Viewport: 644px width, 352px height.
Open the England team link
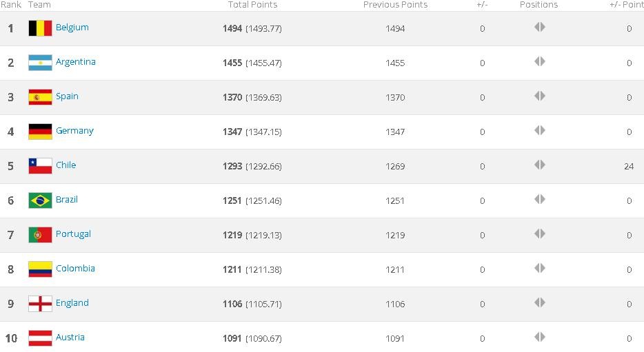[72, 303]
